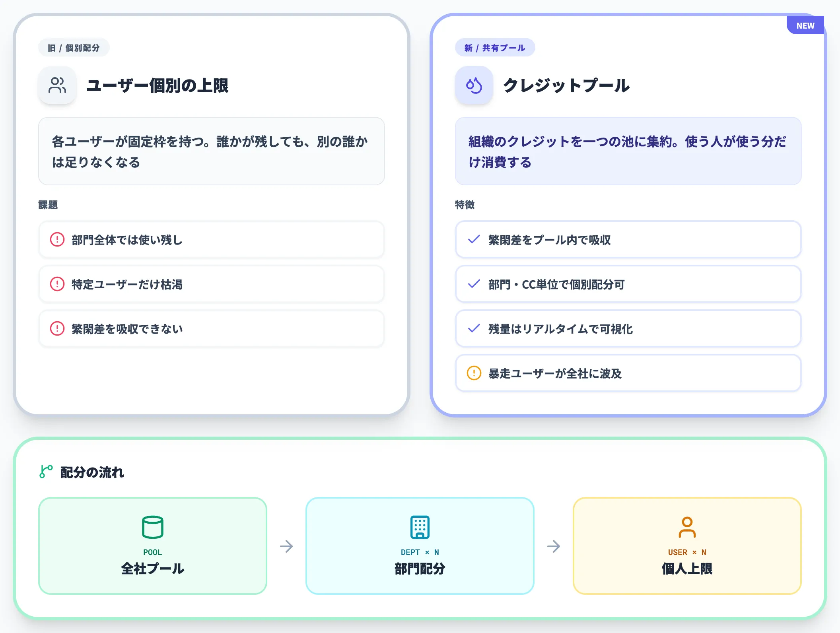Viewport: 840px width, 633px height.
Task: Click the DEPT × N label to expand department details
Action: tap(419, 552)
